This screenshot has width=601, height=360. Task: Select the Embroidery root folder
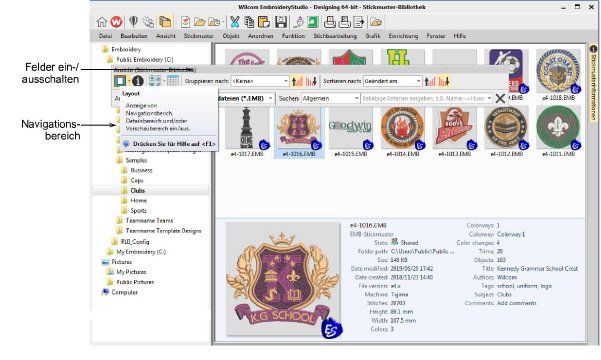coord(126,49)
